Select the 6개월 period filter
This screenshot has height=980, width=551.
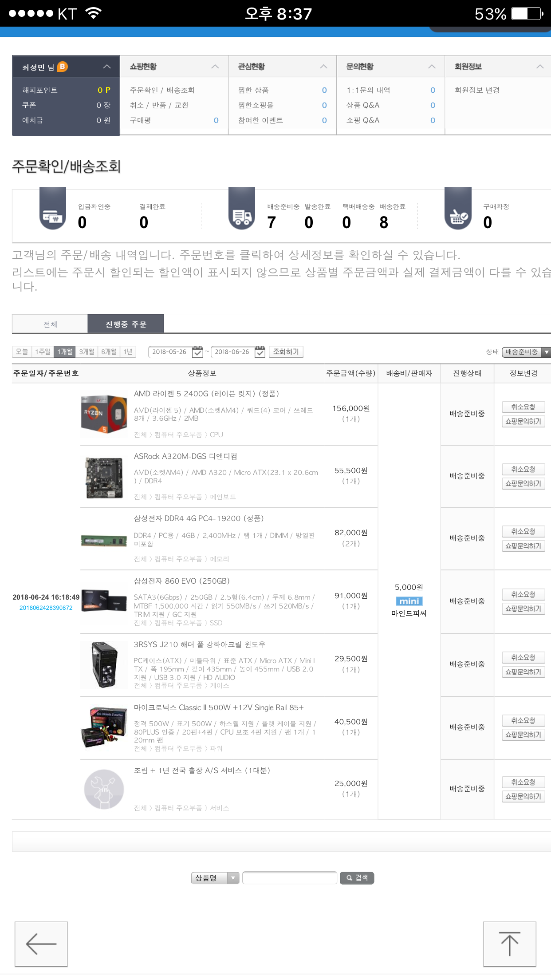(109, 352)
